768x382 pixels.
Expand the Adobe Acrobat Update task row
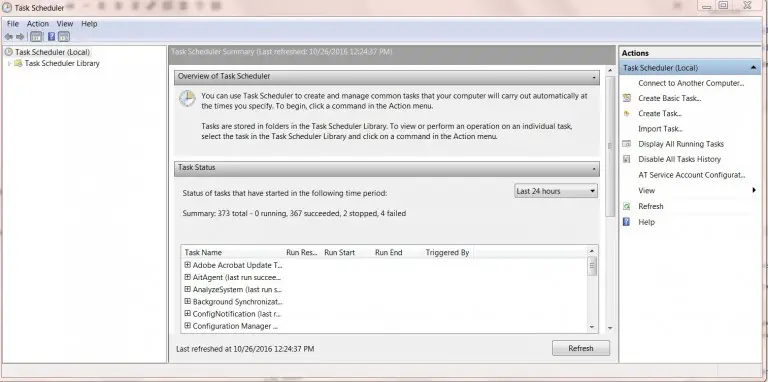(187, 265)
